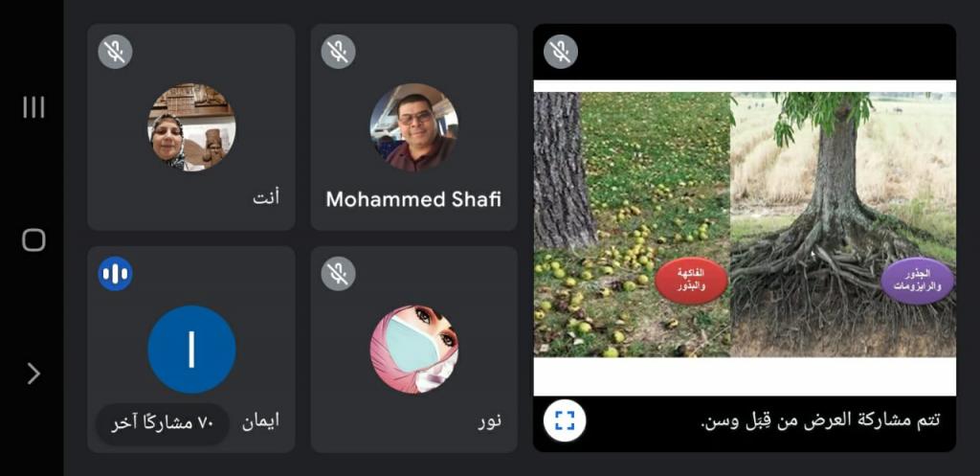Tap the blue speaking indicator on ايمان's tile
Screen dimensions: 980x476
coord(115,274)
